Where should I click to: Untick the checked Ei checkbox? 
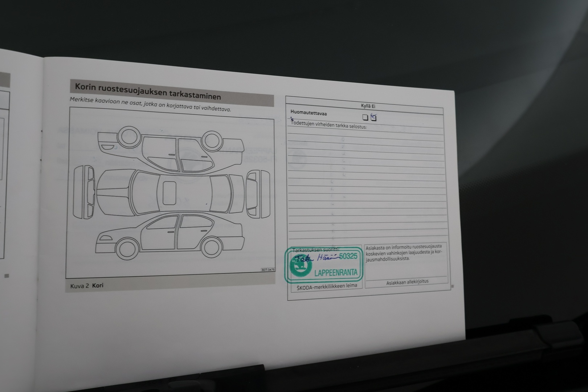(x=374, y=118)
